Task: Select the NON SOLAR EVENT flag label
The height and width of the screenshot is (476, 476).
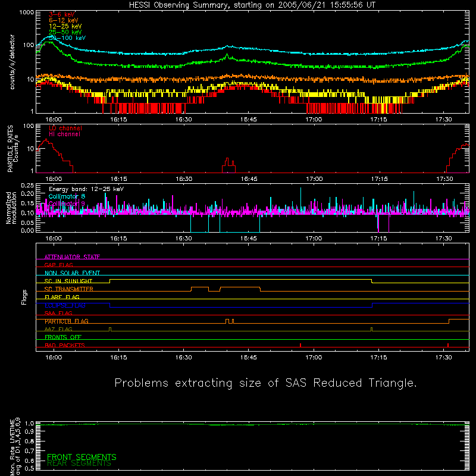Action: coord(72,273)
